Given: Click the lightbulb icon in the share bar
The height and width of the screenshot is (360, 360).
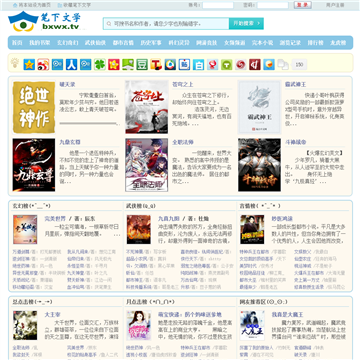Looking at the screenshot, I should (15, 63).
